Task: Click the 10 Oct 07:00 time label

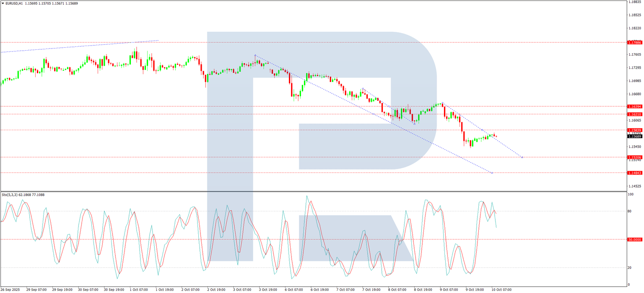Action: 502,290
